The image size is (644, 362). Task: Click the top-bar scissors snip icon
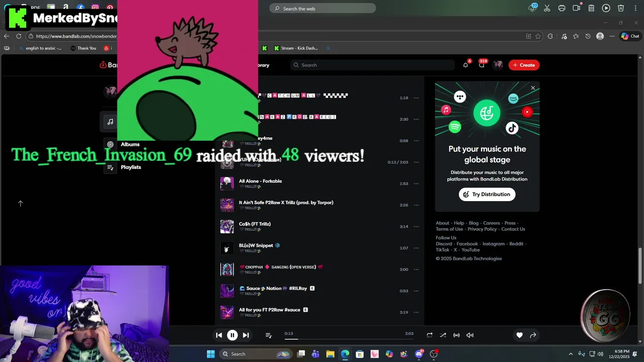[x=547, y=8]
